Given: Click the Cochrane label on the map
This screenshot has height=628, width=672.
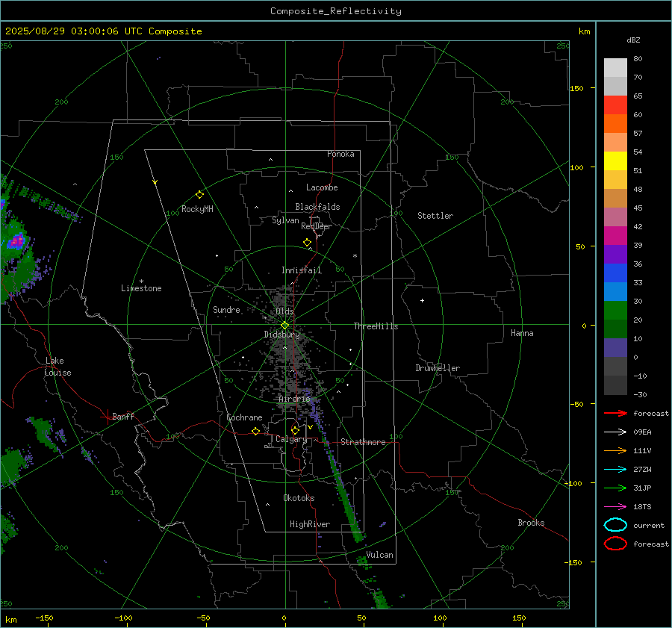Looking at the screenshot, I should point(244,417).
